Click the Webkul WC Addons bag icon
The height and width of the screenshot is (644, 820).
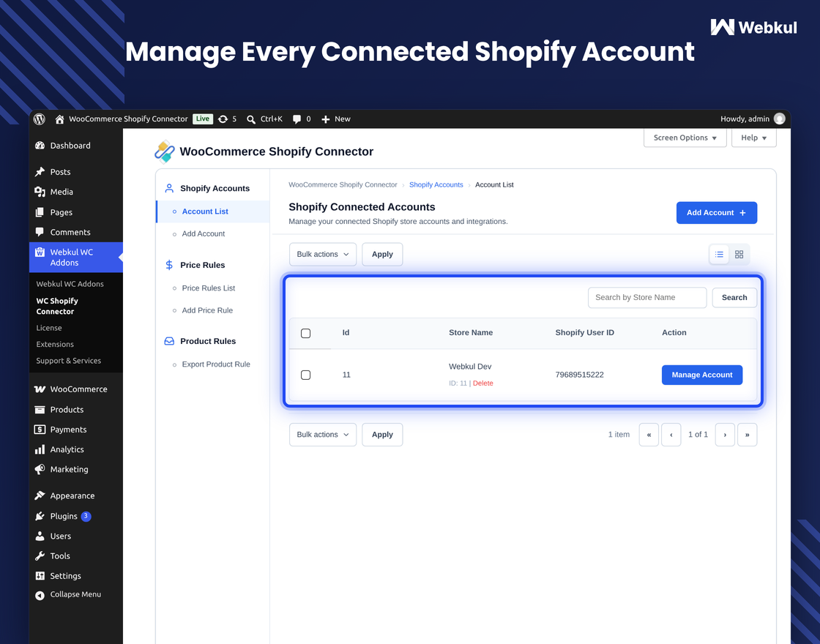[x=40, y=252]
